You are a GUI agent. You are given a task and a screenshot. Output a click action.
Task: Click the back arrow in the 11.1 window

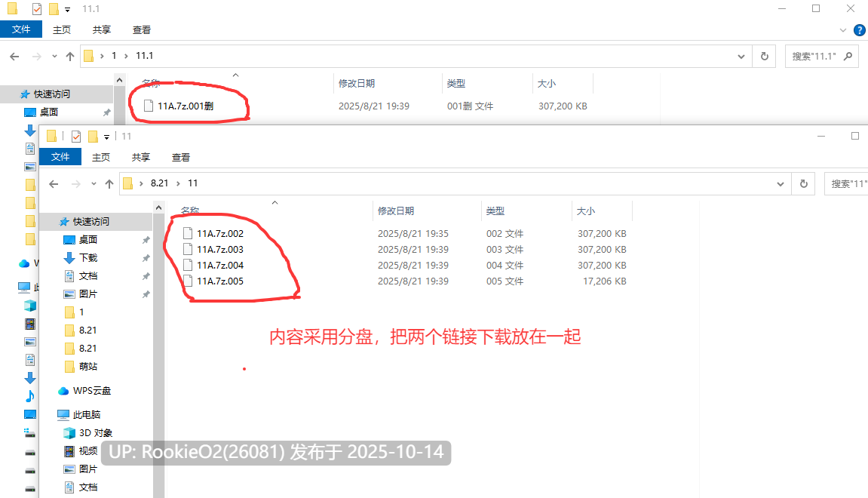[x=14, y=57]
